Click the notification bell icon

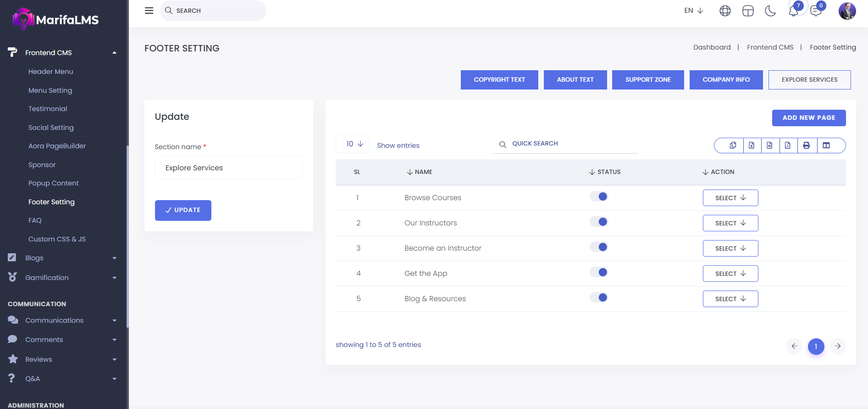coord(793,11)
